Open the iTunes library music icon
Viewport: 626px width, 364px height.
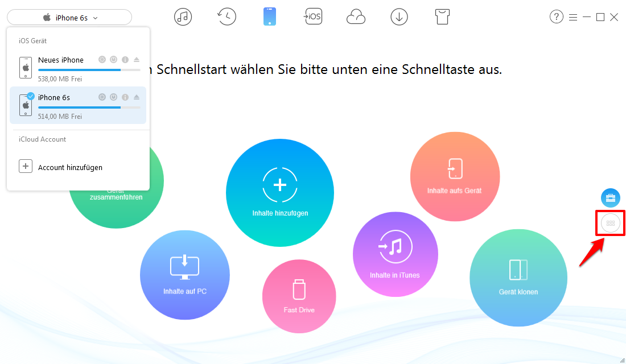coord(183,16)
